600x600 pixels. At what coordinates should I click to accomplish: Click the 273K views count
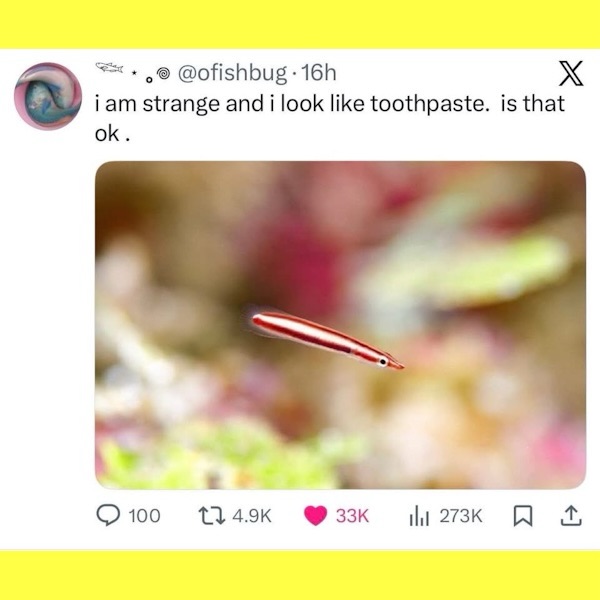461,516
